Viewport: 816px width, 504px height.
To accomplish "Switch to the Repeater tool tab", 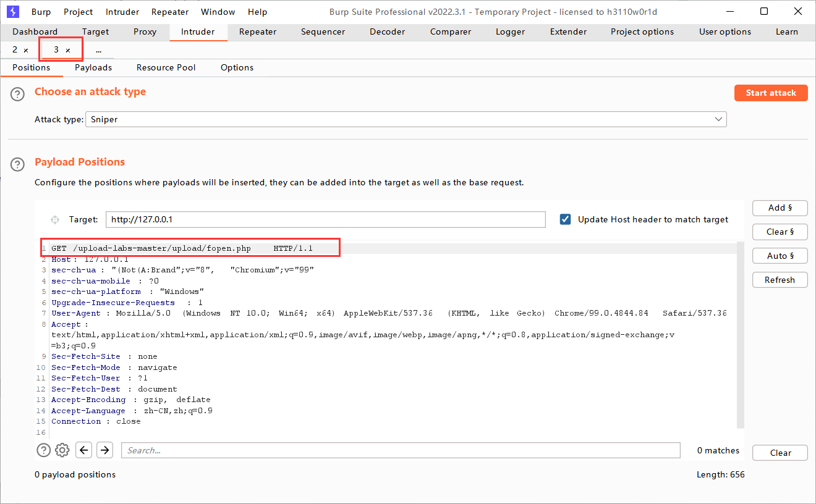I will pos(258,31).
